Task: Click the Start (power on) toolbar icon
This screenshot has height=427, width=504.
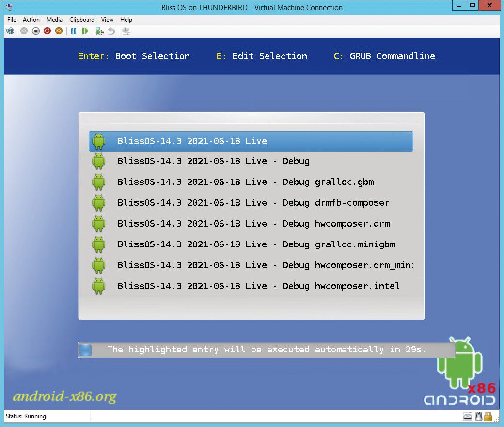Action: tap(24, 31)
